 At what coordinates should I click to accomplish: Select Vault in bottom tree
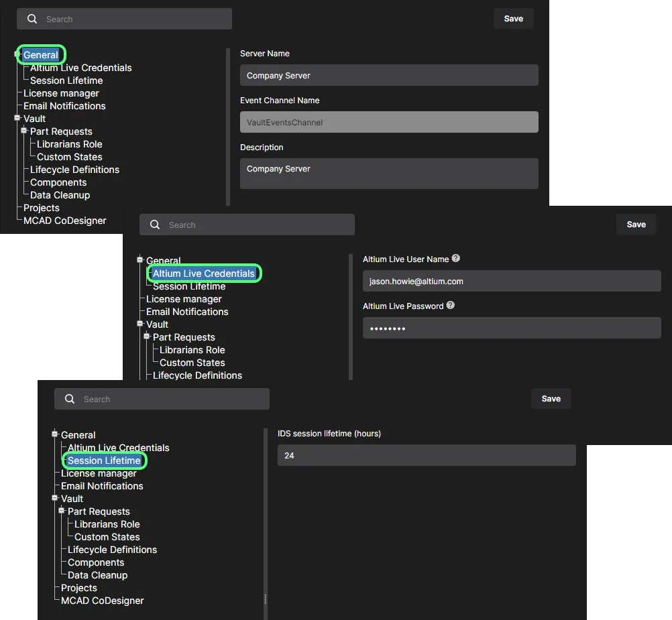(72, 499)
